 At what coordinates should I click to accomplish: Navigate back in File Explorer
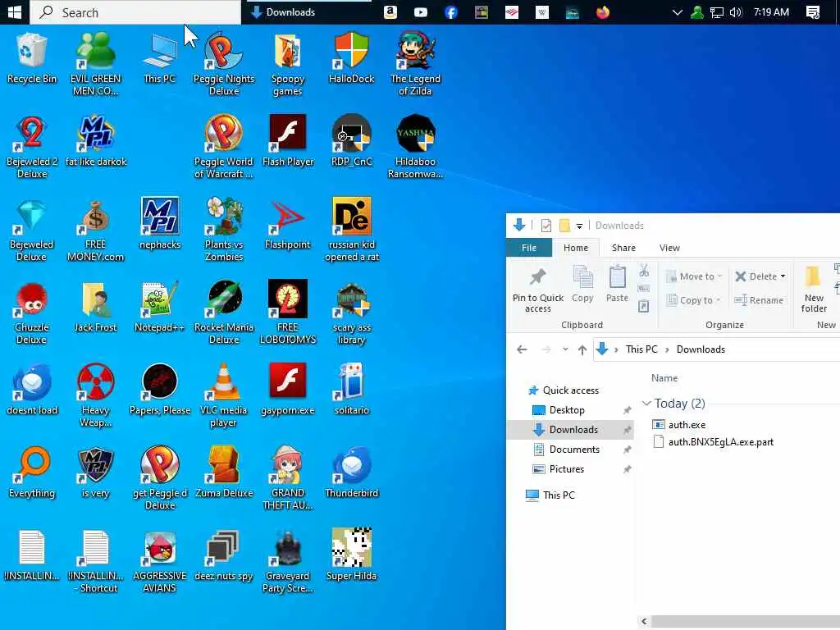point(522,349)
